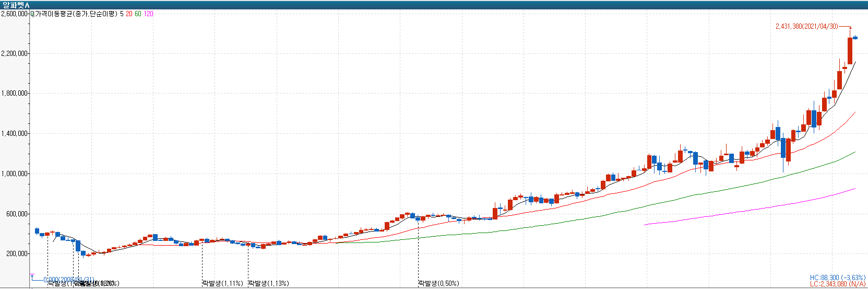Click the tall red candle below the high marker

tap(850, 51)
